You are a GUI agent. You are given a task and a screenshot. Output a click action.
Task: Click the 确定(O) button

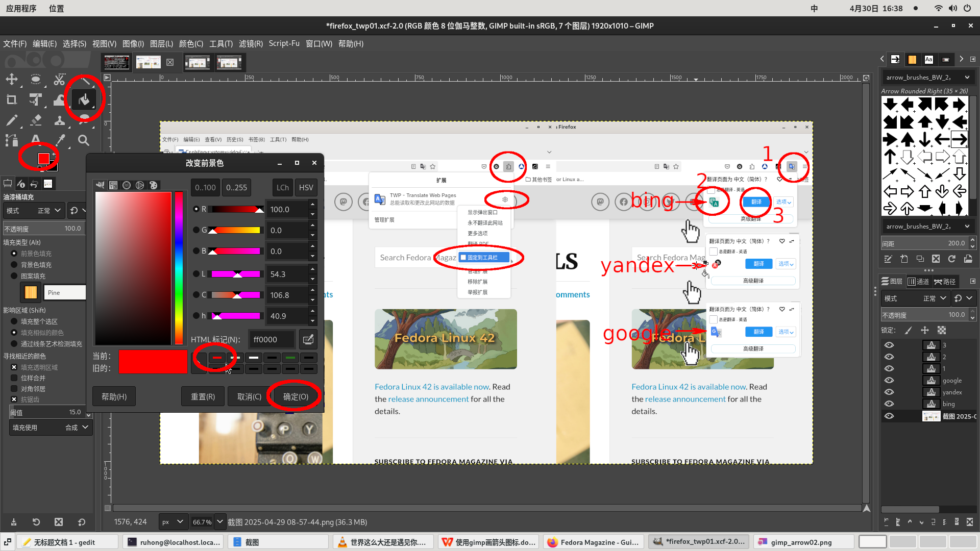point(296,396)
